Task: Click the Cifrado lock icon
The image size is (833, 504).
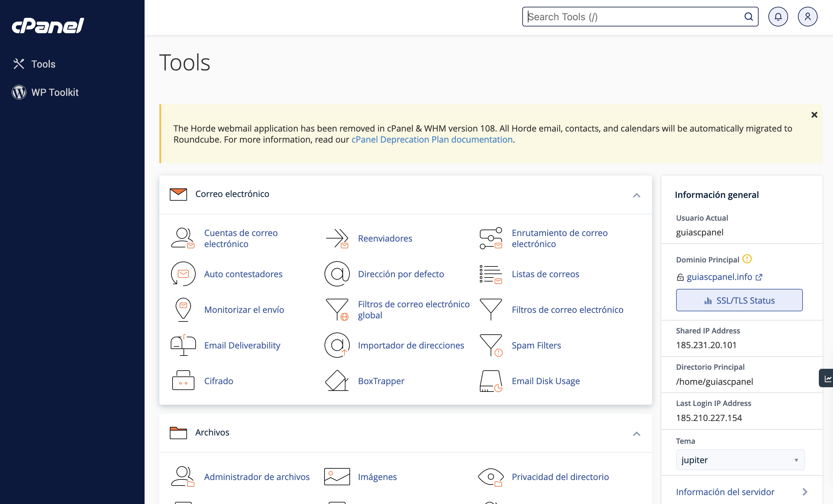Action: [x=183, y=380]
